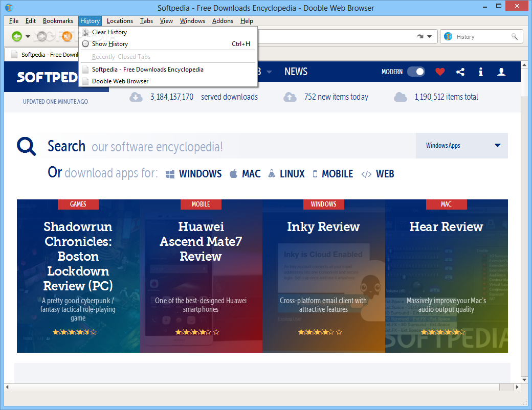Click the LINUX download apps link

(292, 174)
